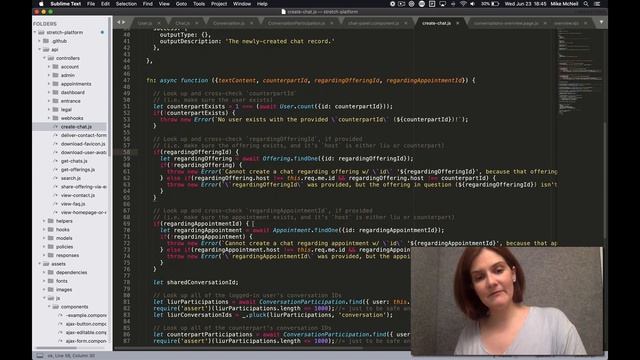
Task: Expand the .github folder
Action: pyautogui.click(x=40, y=41)
